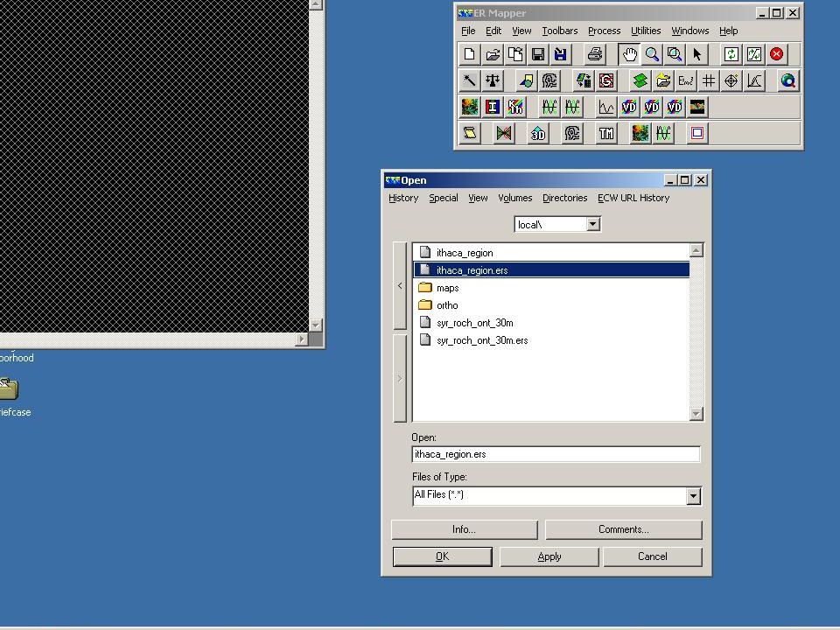Select the Zoom magnifier tool

coord(652,54)
